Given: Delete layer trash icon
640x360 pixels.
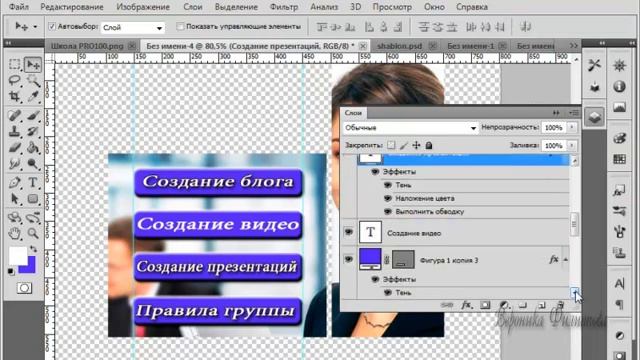Looking at the screenshot, I should pyautogui.click(x=561, y=305).
